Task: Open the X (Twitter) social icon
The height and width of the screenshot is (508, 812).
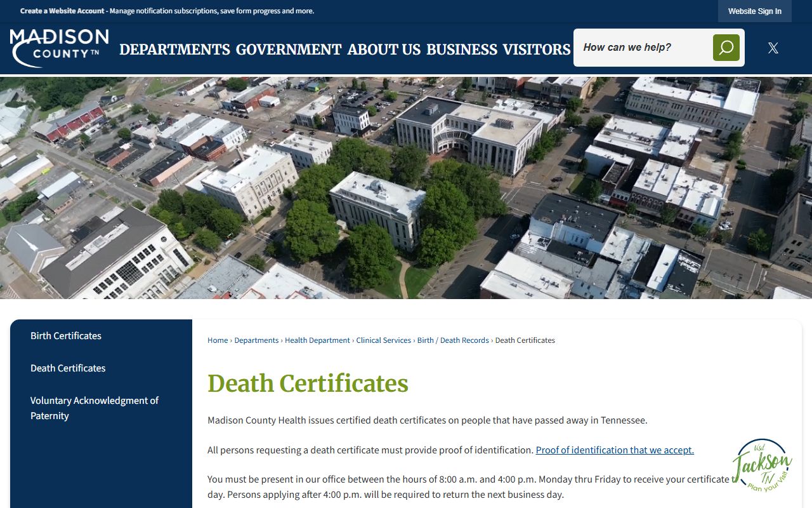Action: coord(773,48)
